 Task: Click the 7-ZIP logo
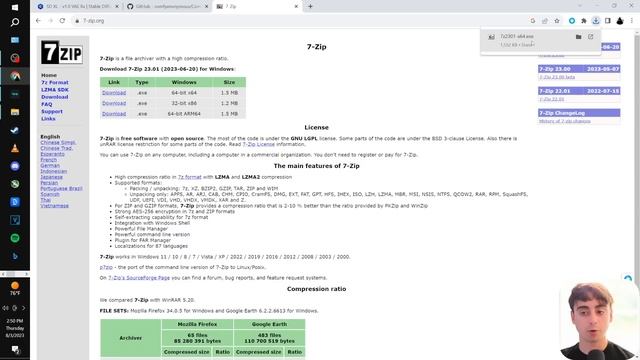coord(62,52)
